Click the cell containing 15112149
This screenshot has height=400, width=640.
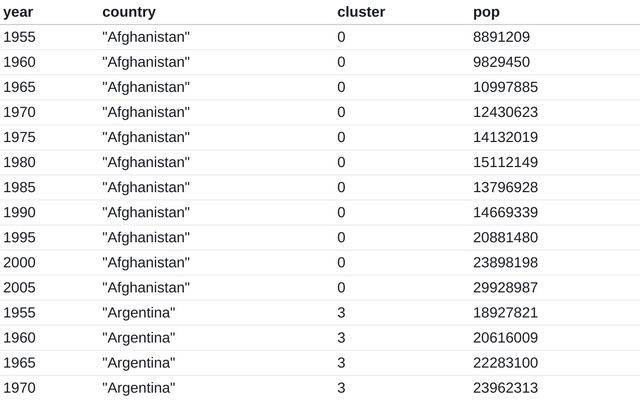pyautogui.click(x=505, y=162)
